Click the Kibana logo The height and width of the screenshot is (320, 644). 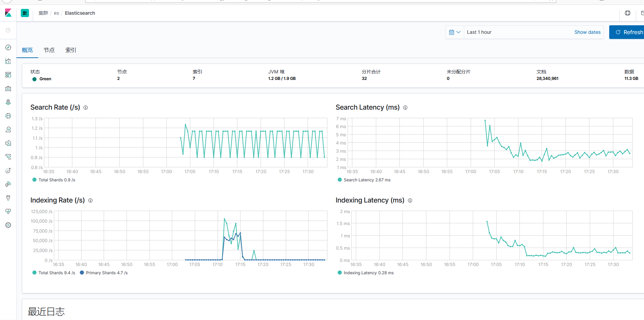(8, 13)
